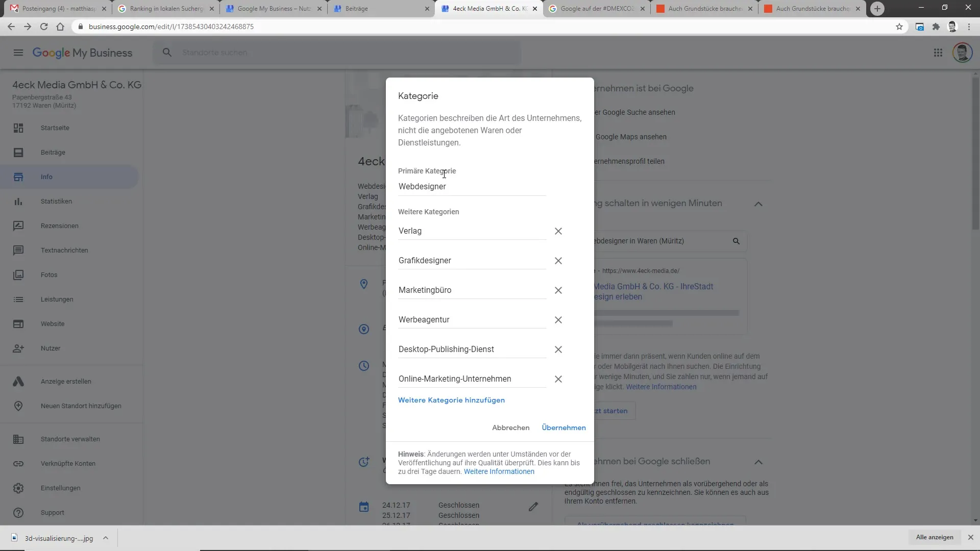This screenshot has width=980, height=551.
Task: Click the location pin address icon
Action: pyautogui.click(x=364, y=284)
